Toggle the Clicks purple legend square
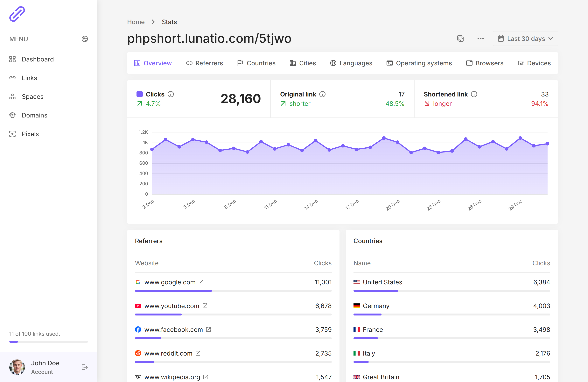Screen dimensions: 588x382 point(140,94)
